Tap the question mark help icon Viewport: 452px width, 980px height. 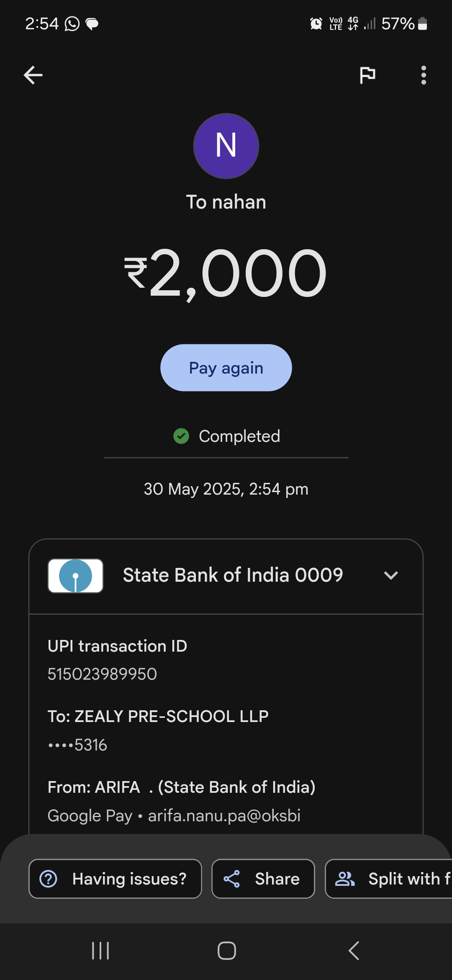[49, 879]
